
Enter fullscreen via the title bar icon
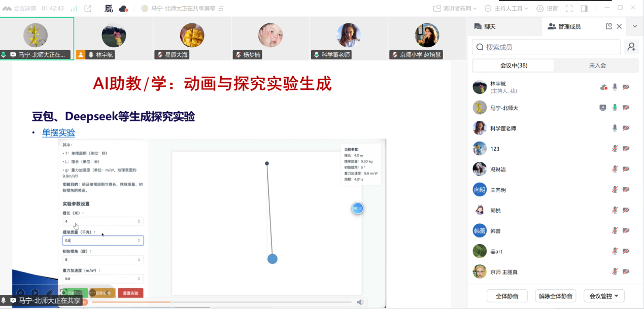coord(569,8)
